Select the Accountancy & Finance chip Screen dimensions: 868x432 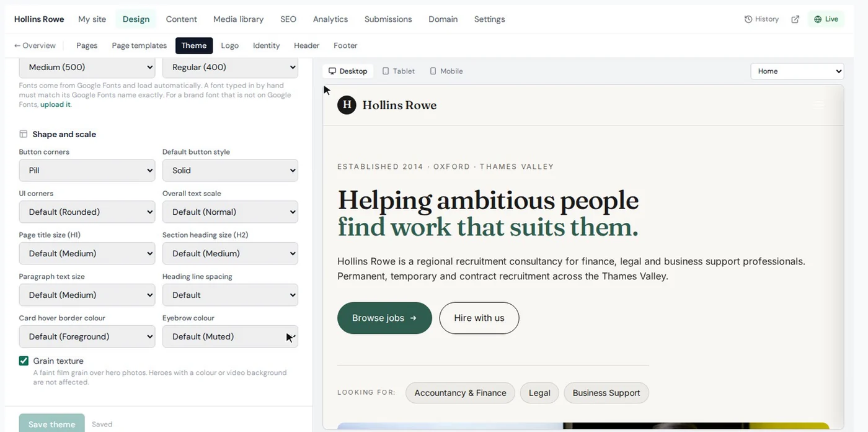pyautogui.click(x=460, y=393)
